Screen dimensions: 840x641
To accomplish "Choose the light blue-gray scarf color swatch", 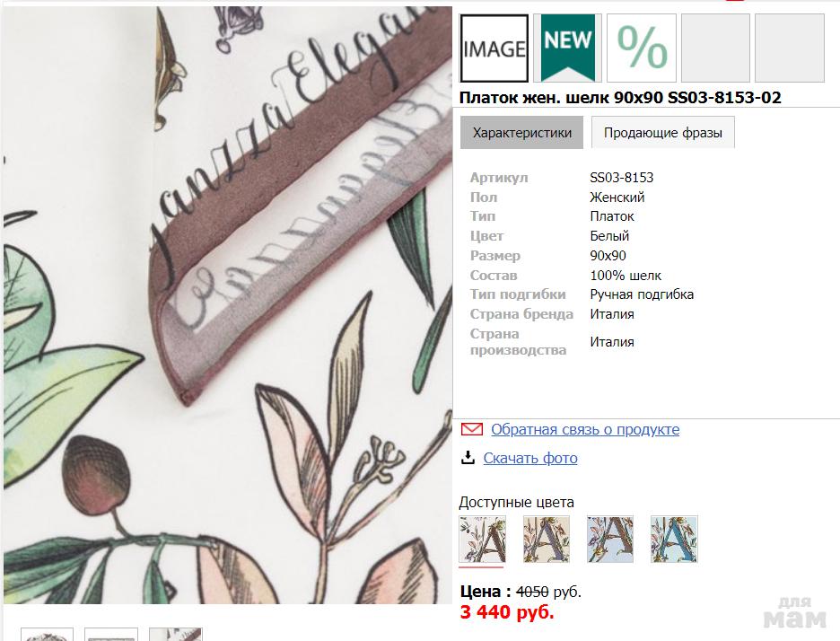I will tap(610, 540).
